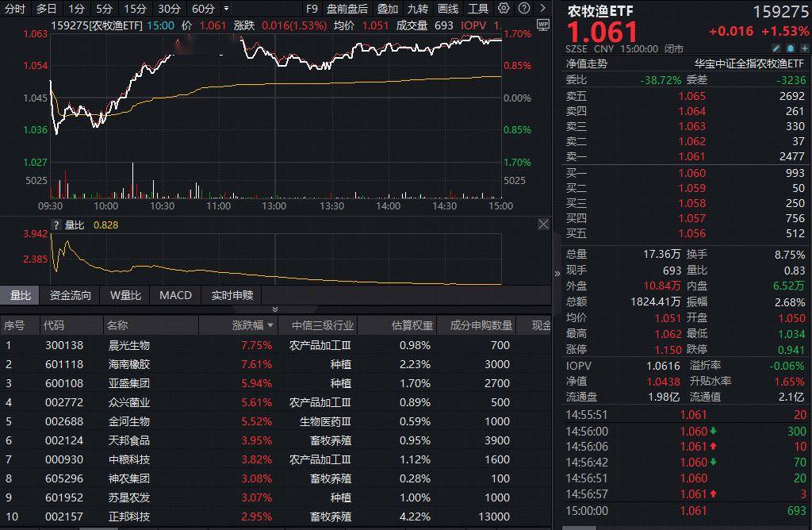Toggle 盘前盘后 pre/post-market display
Screen dimensions: 812x530
347,9
